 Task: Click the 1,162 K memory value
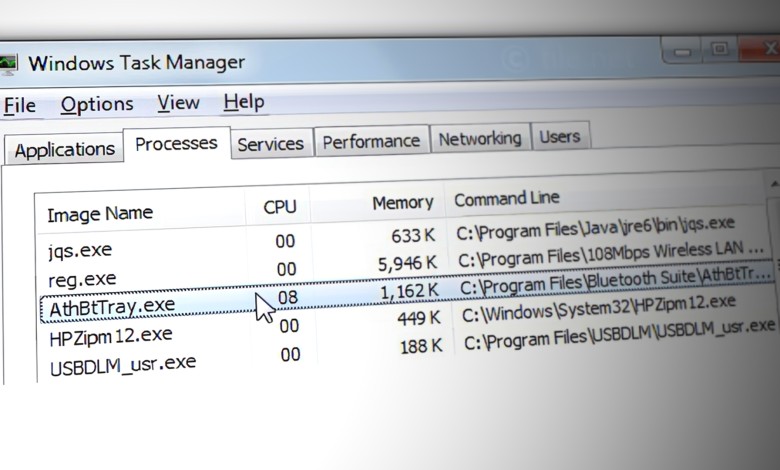coord(409,291)
